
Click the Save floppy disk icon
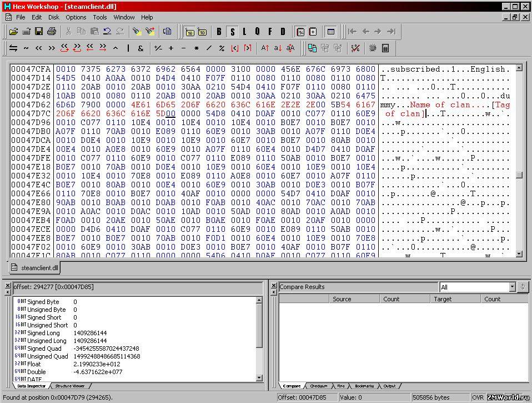point(39,32)
